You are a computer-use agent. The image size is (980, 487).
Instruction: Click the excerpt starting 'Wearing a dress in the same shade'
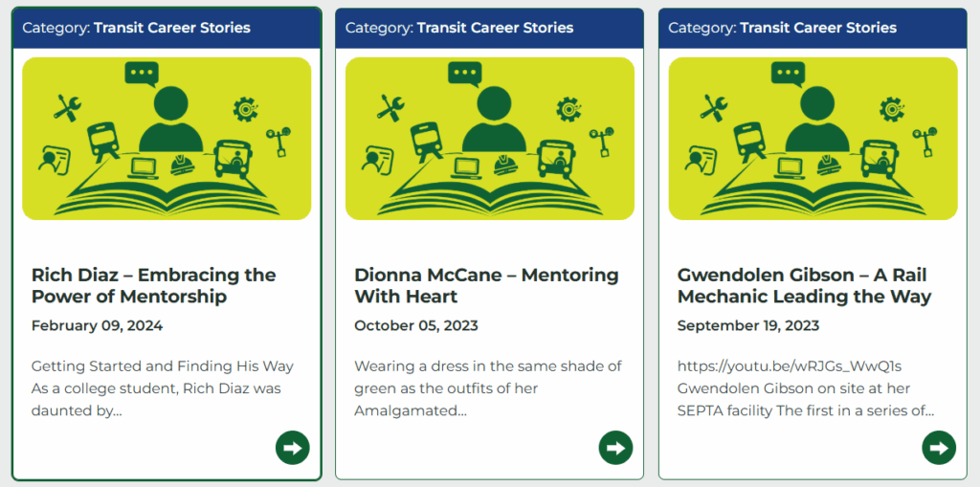pyautogui.click(x=488, y=388)
